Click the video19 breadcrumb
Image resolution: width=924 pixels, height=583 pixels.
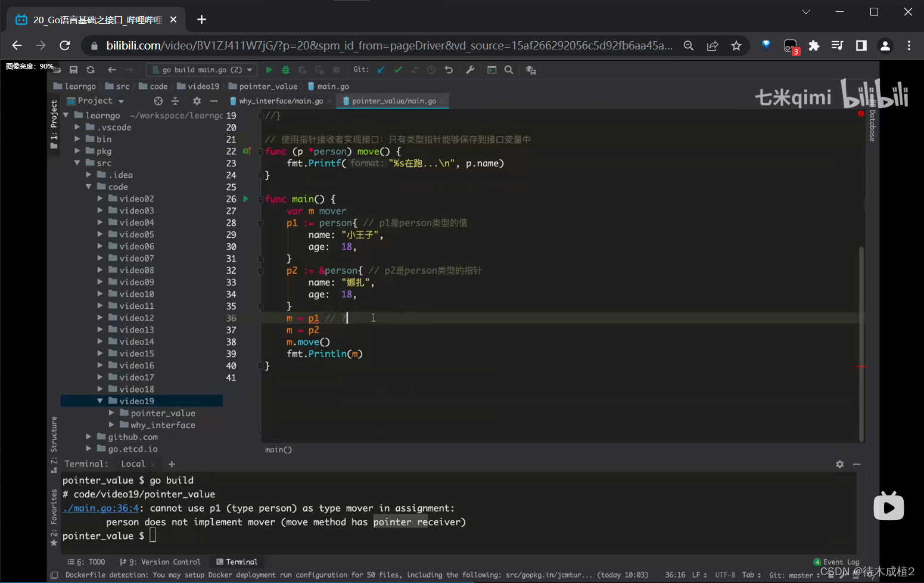point(198,86)
